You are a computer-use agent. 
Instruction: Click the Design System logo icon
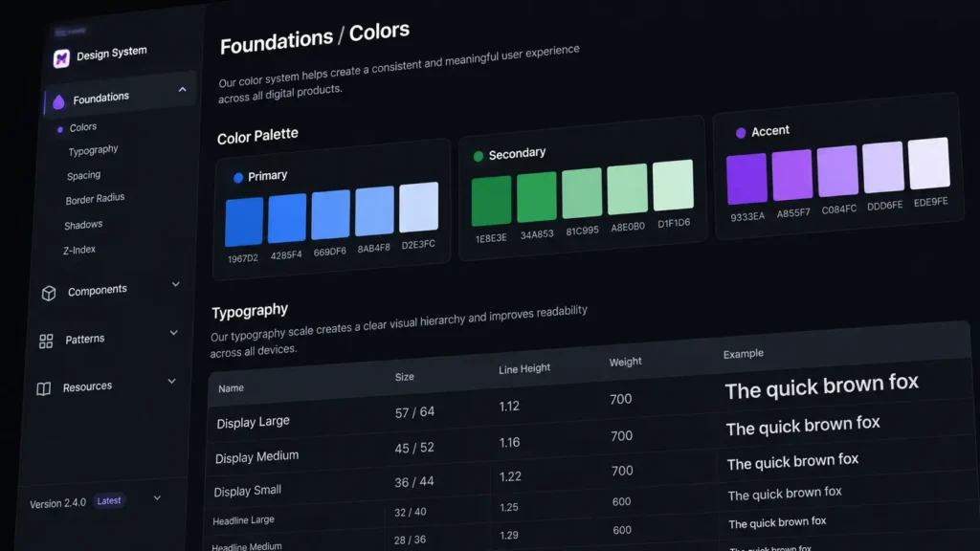point(61,58)
